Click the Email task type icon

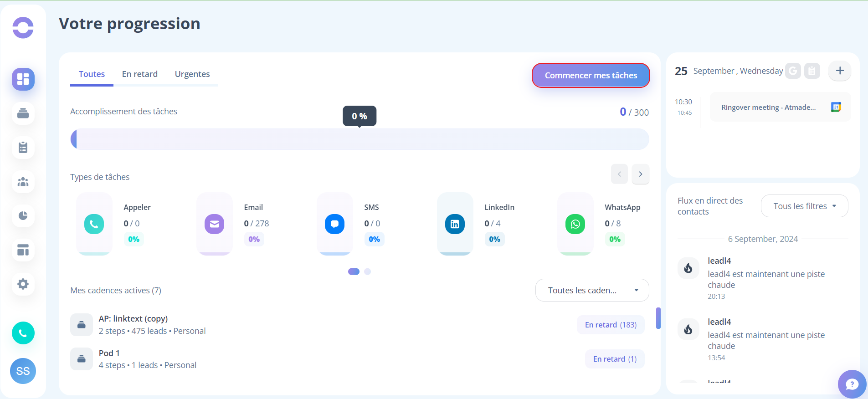215,224
